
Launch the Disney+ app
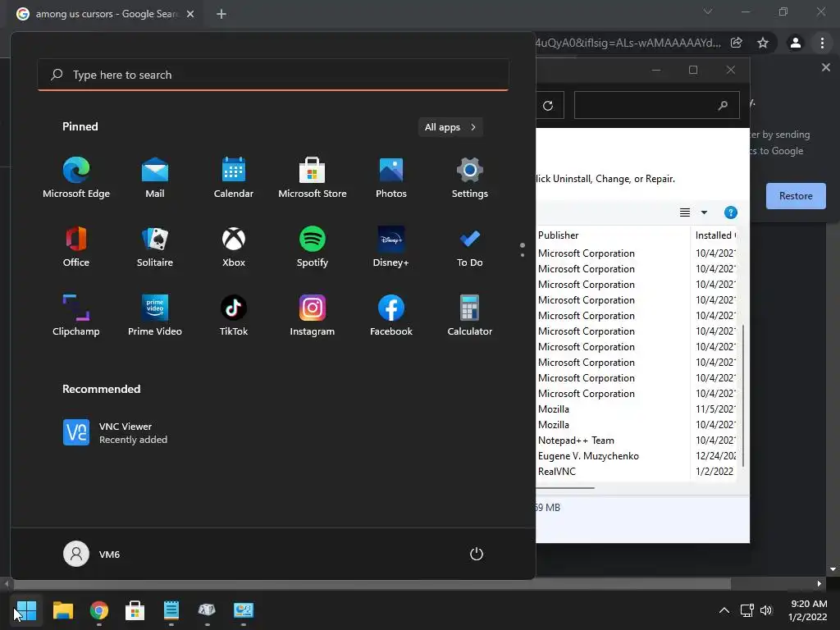391,247
